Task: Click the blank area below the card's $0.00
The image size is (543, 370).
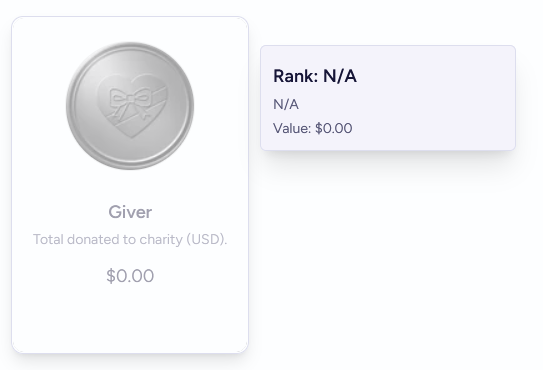Action: point(130,317)
